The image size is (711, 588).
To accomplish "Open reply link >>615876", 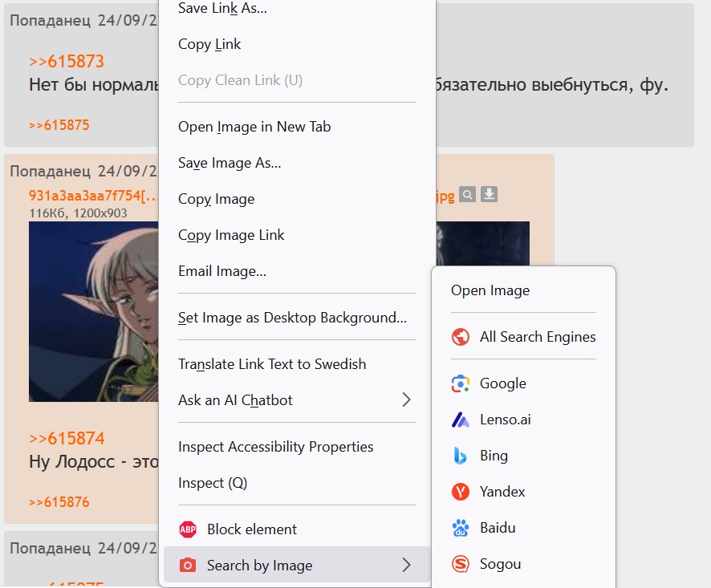I will click(x=59, y=502).
